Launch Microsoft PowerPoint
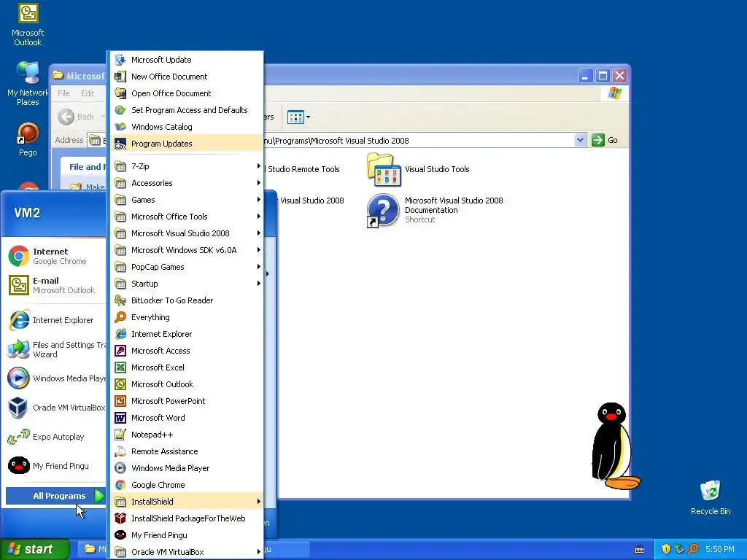This screenshot has height=560, width=747. pyautogui.click(x=187, y=401)
